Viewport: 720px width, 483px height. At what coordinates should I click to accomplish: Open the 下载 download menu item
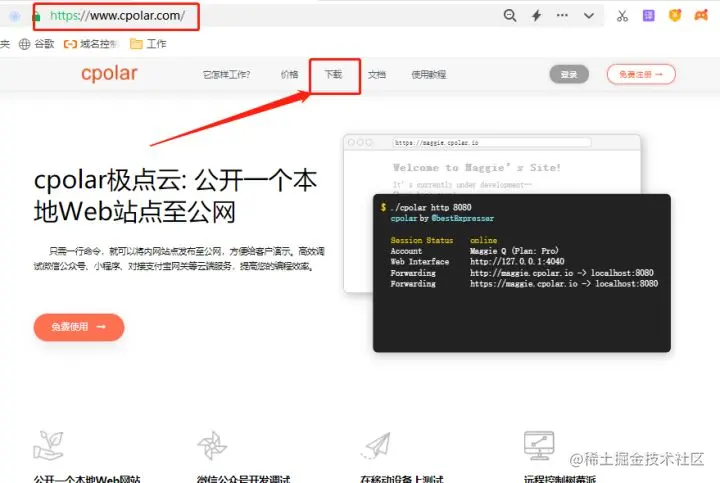[x=333, y=74]
